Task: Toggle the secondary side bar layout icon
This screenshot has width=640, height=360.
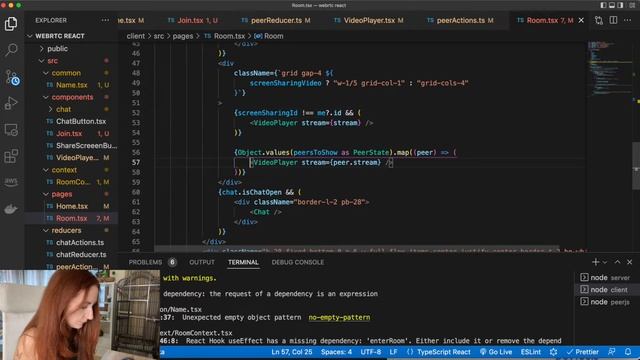Action: click(x=620, y=5)
